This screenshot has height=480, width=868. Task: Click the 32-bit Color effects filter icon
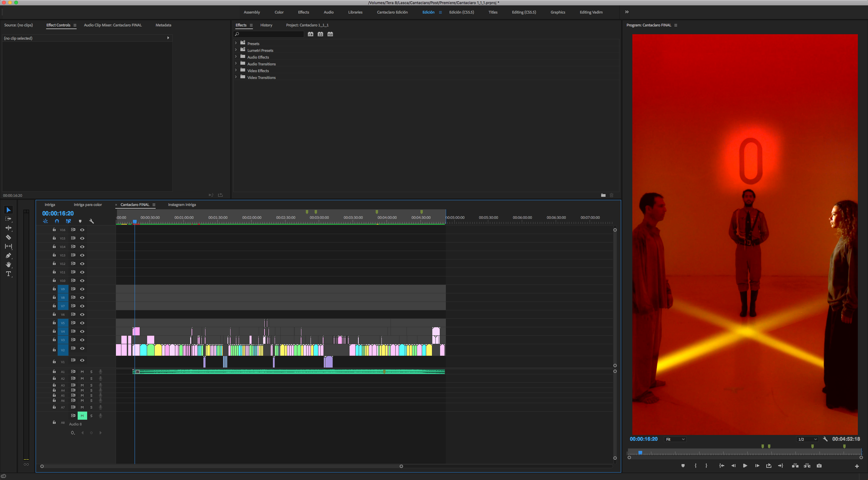coord(320,34)
